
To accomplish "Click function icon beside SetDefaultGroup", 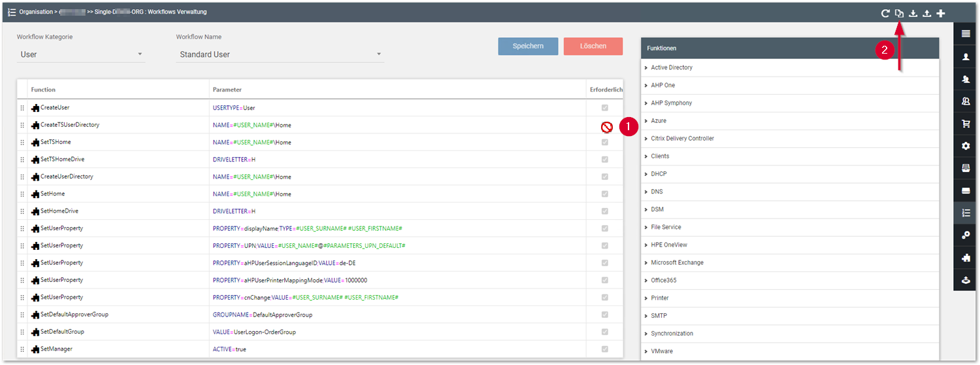I will click(x=35, y=332).
